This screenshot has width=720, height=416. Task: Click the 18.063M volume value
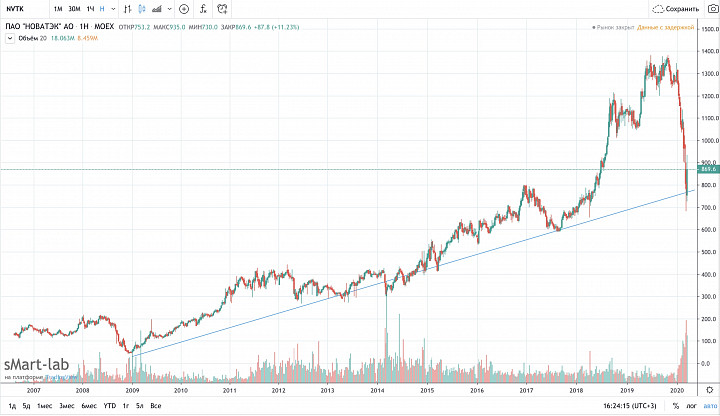[x=62, y=39]
